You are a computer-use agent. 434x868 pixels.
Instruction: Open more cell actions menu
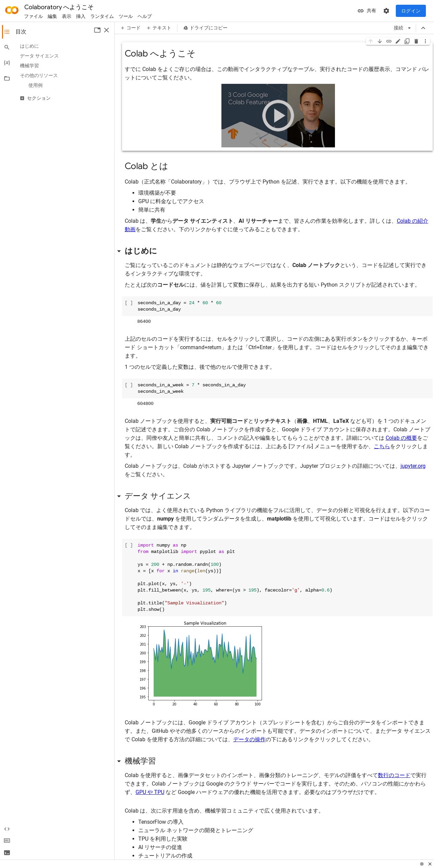pyautogui.click(x=426, y=41)
